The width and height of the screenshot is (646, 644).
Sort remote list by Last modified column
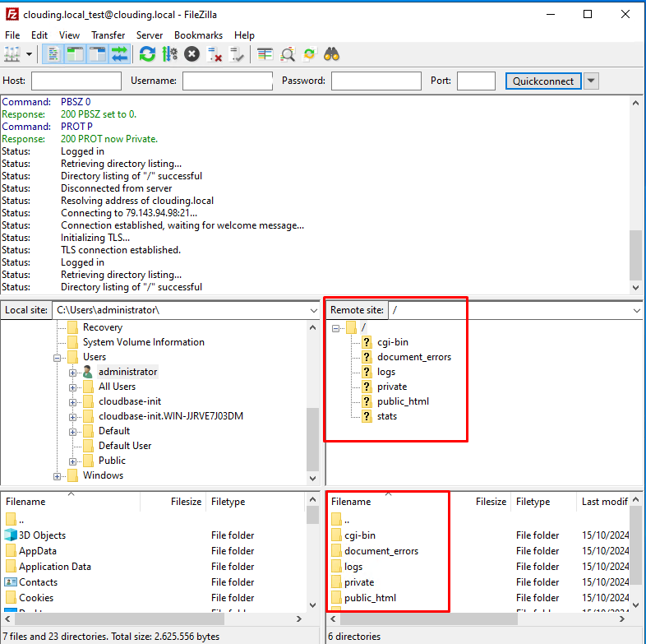[x=604, y=502]
